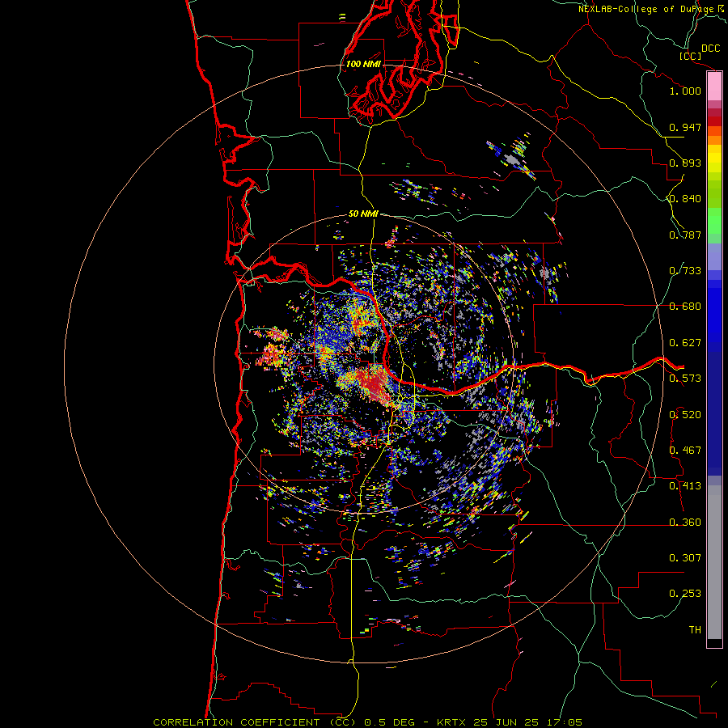Select the 0.307 scale value
This screenshot has height=728, width=728.
pyautogui.click(x=685, y=558)
